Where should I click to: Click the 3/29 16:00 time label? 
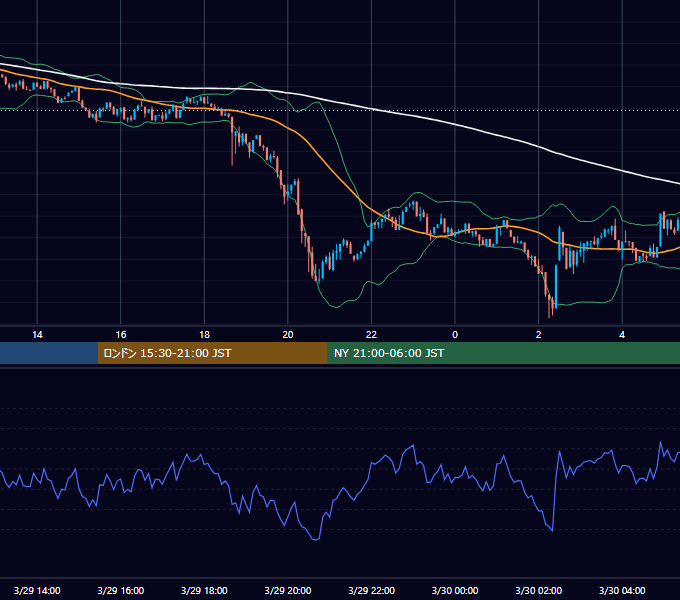pyautogui.click(x=121, y=590)
